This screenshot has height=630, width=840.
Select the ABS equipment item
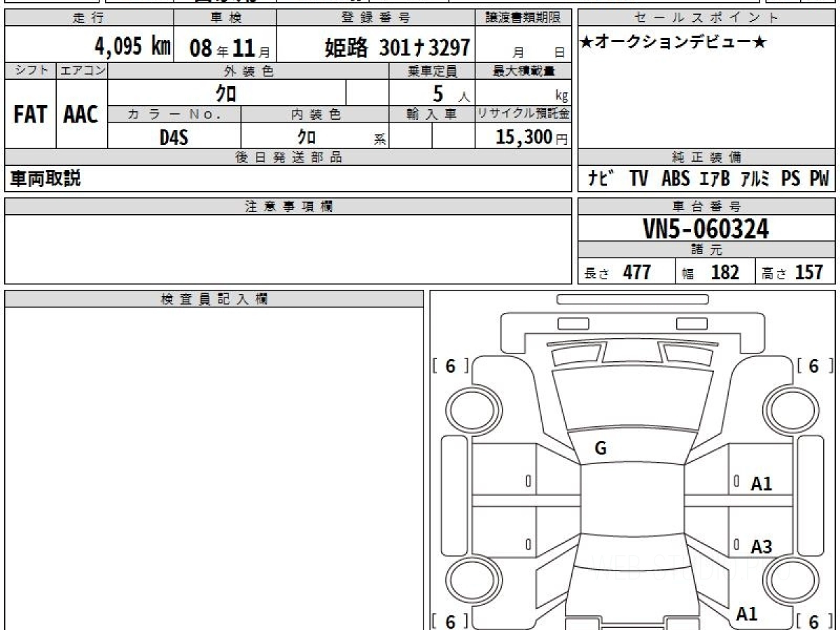coord(675,179)
